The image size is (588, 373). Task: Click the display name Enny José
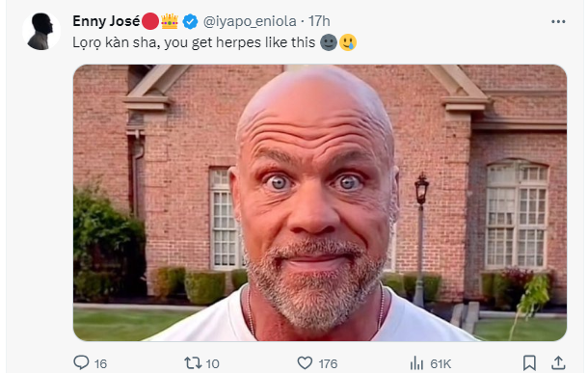click(106, 21)
